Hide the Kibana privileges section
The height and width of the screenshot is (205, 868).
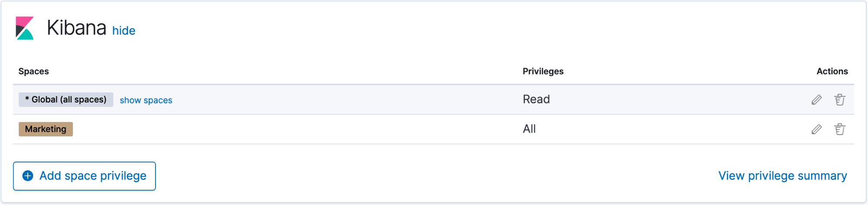pyautogui.click(x=124, y=31)
